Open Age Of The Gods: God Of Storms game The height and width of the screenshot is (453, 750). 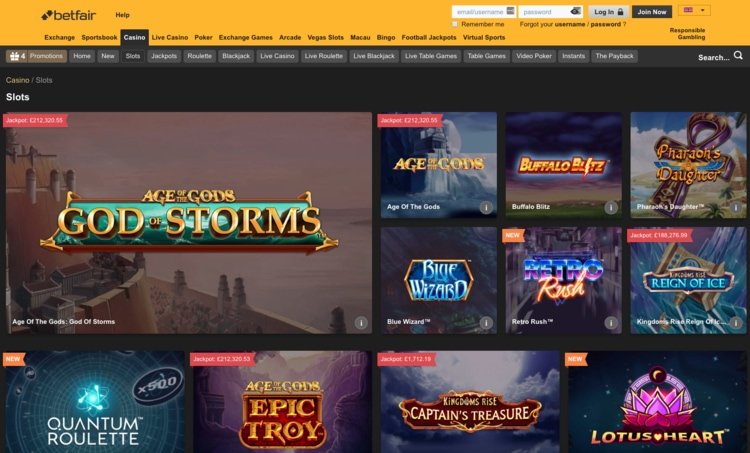click(x=188, y=222)
